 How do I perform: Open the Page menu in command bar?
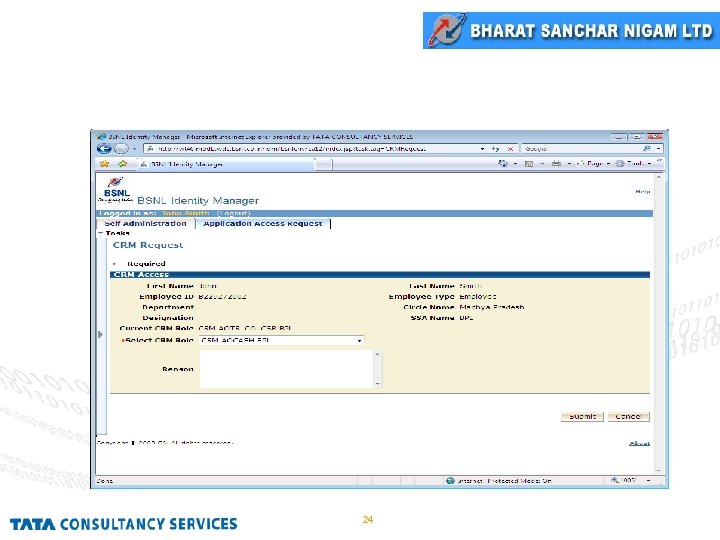coord(593,163)
